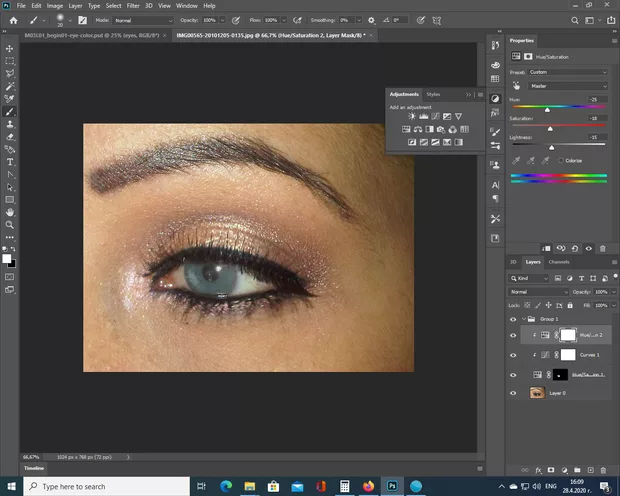Screen dimensions: 620x496
Task: Switch to the Channels tab
Action: point(559,262)
